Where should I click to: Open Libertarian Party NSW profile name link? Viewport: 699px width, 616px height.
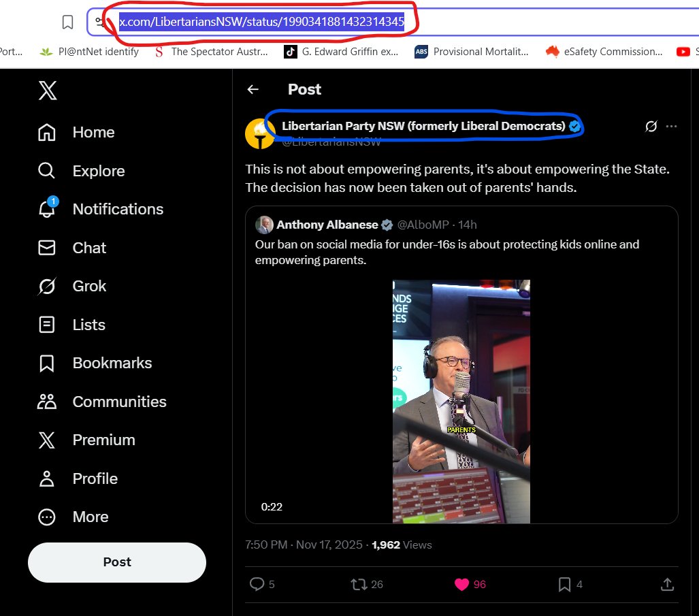click(x=423, y=126)
